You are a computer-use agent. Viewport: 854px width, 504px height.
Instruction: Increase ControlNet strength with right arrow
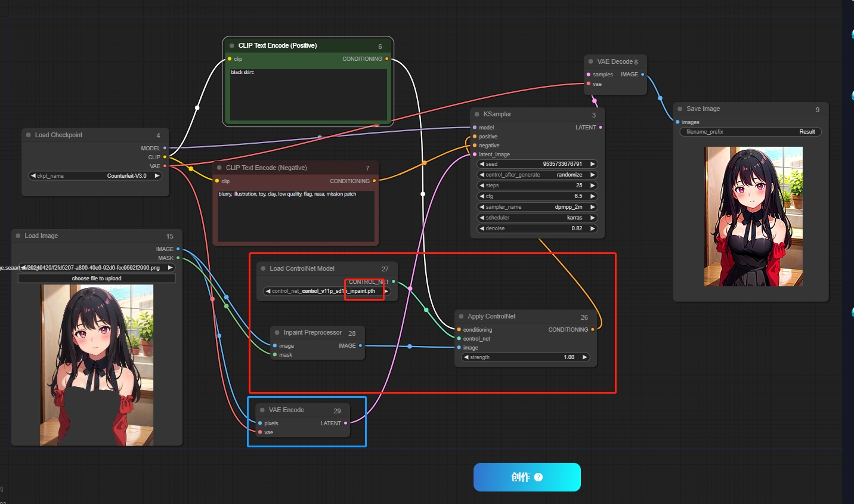[584, 357]
